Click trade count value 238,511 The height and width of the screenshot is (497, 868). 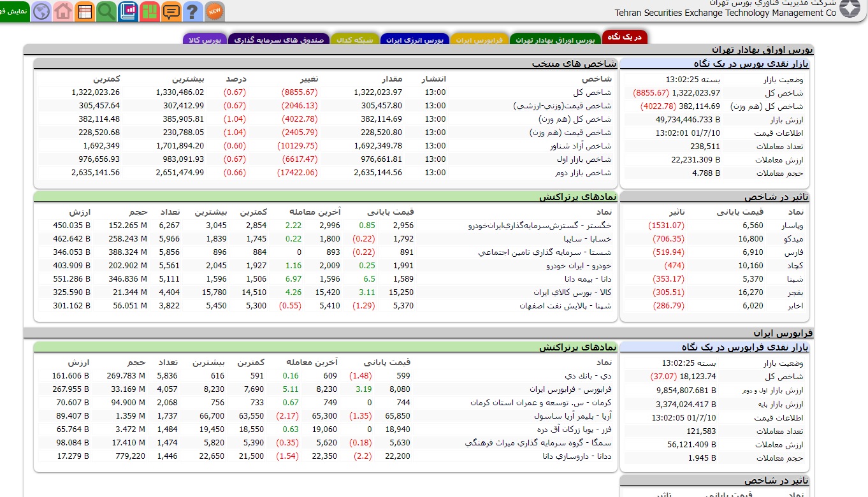coord(705,147)
